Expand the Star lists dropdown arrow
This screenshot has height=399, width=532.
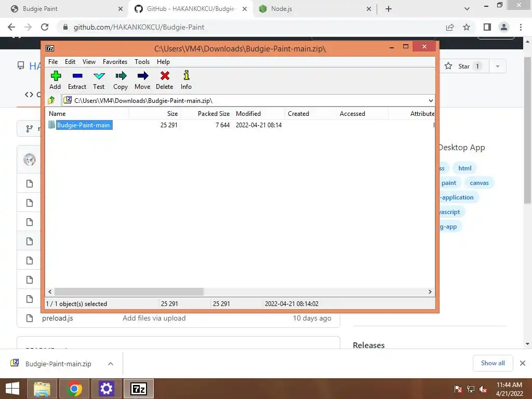point(498,66)
